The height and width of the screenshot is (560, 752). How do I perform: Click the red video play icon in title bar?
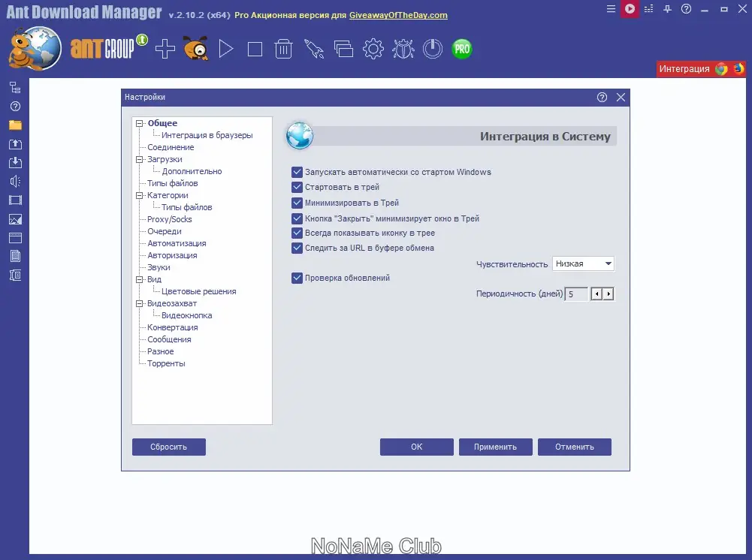tap(630, 8)
